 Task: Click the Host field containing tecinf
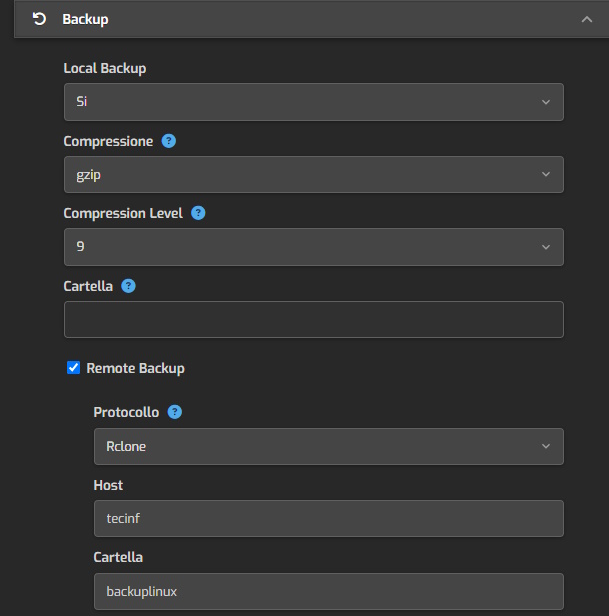[328, 518]
